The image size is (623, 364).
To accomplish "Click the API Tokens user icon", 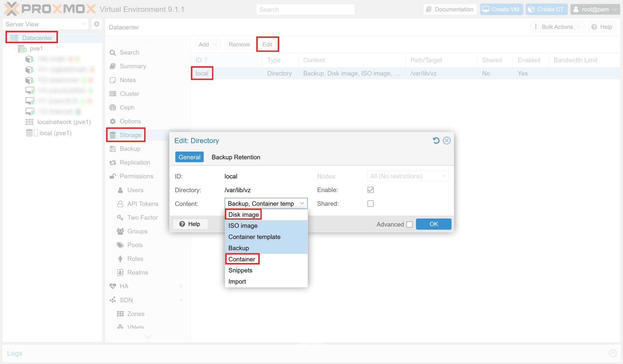I will click(120, 204).
